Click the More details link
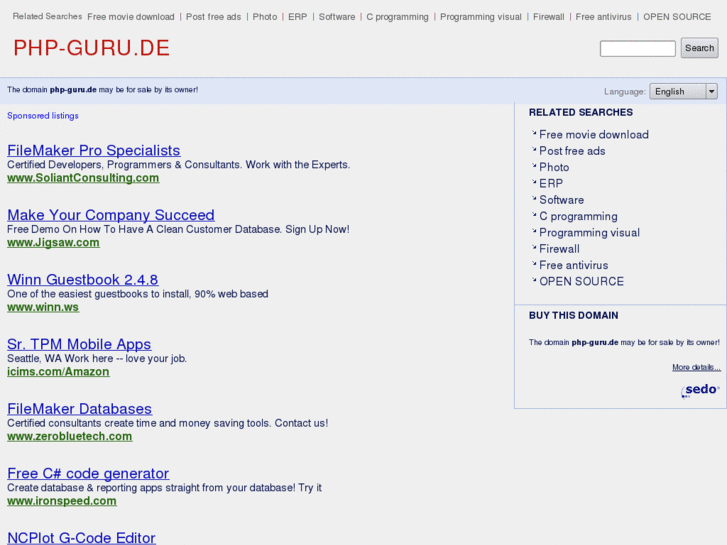This screenshot has width=727, height=545. click(696, 367)
